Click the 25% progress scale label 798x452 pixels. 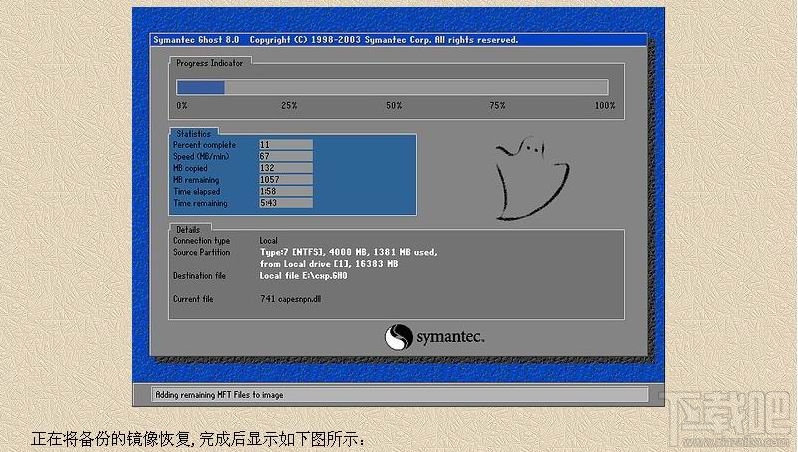[289, 105]
